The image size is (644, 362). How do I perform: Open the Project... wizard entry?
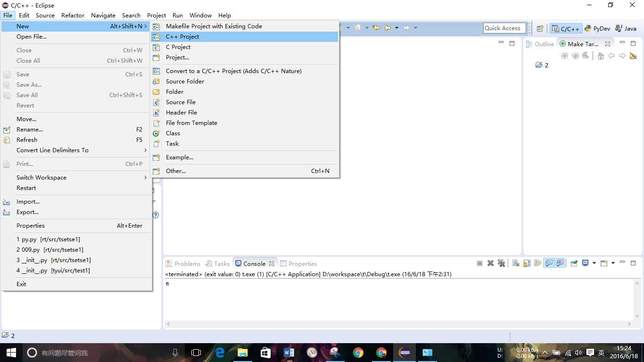245,58
